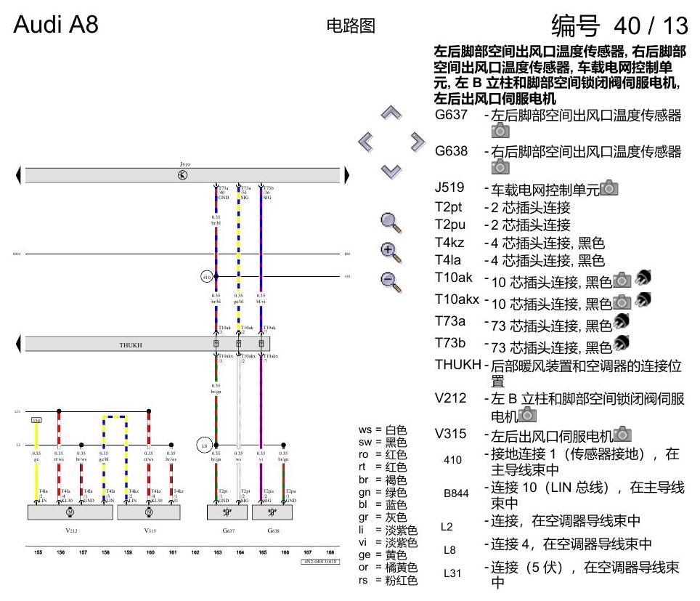
Task: Open the T73a connector plug icon
Action: point(621,321)
